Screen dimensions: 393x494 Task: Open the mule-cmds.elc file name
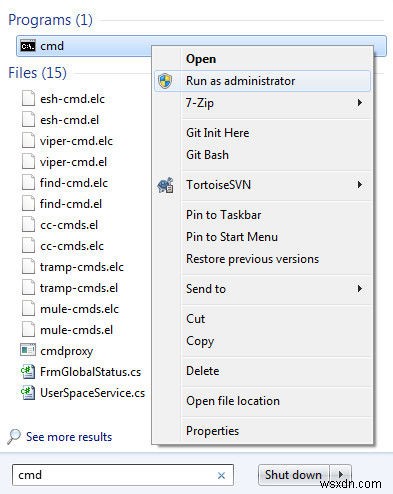[x=79, y=309]
